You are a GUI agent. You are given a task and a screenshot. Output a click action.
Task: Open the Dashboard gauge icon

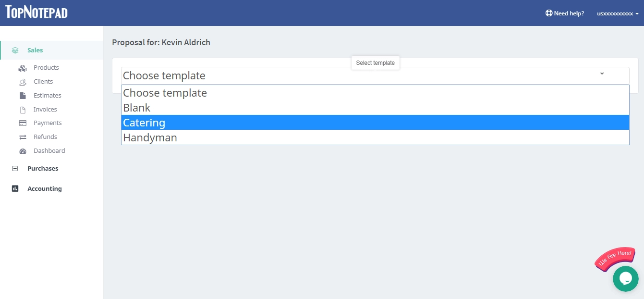tap(23, 150)
